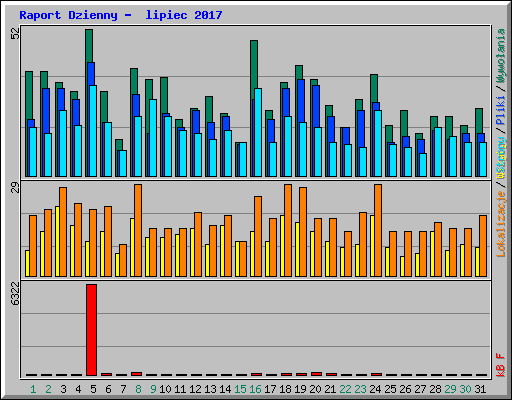
Task: Click the orange bar for day 24
Action: tap(378, 230)
